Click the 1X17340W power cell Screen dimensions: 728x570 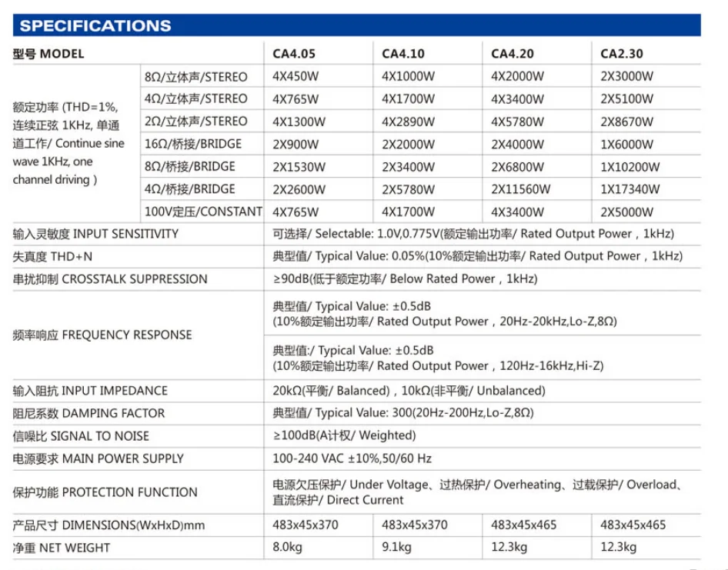(x=630, y=189)
